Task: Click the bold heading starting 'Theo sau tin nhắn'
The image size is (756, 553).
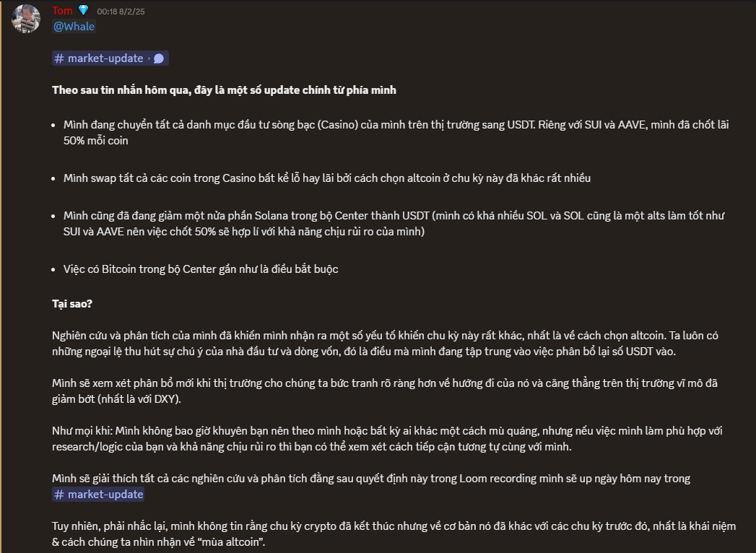Action: click(x=224, y=90)
